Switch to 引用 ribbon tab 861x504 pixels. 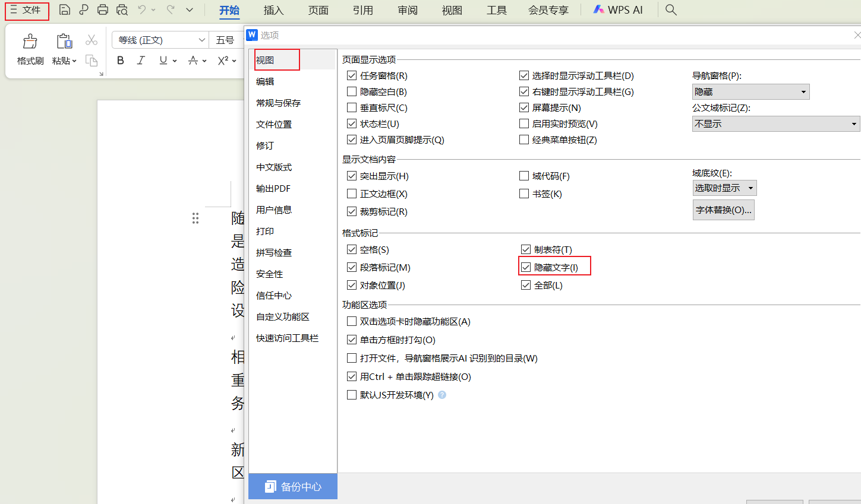tap(363, 10)
